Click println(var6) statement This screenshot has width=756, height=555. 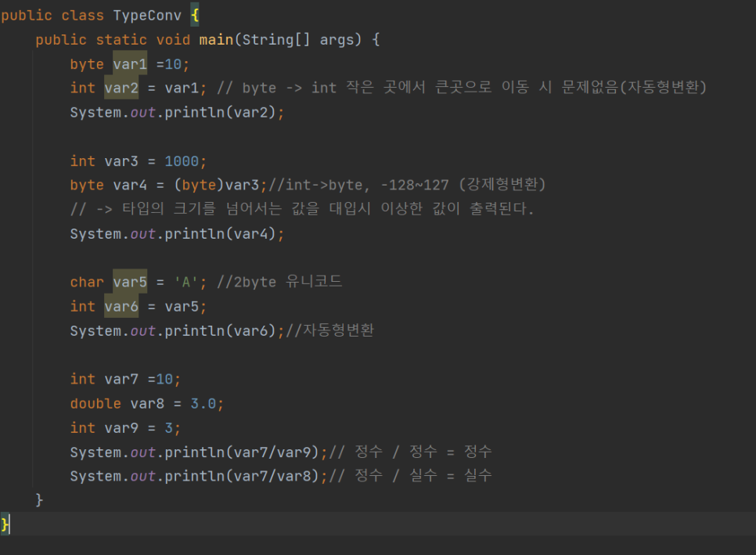(177, 331)
